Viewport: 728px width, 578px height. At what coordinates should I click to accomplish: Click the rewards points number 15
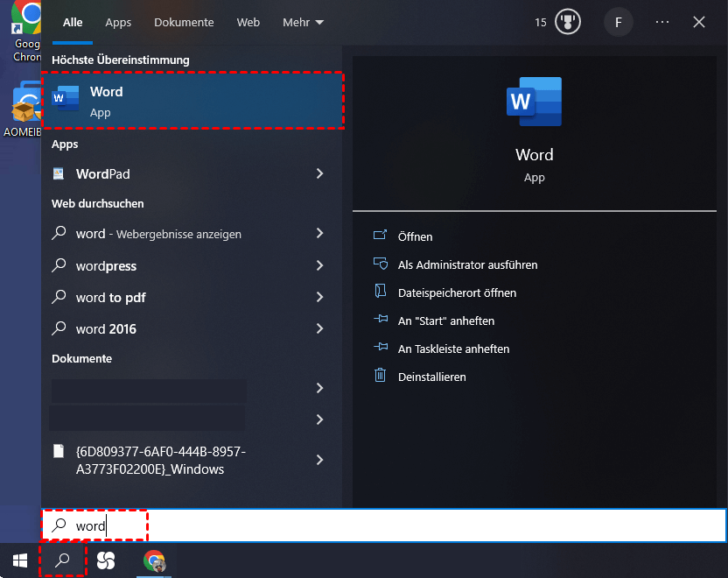click(x=541, y=22)
